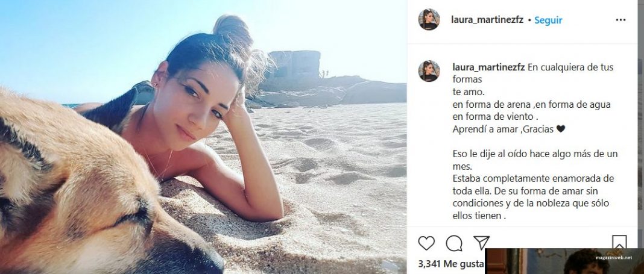This screenshot has width=644, height=274.
Task: Click profile avatar beside the caption
Action: [x=429, y=71]
